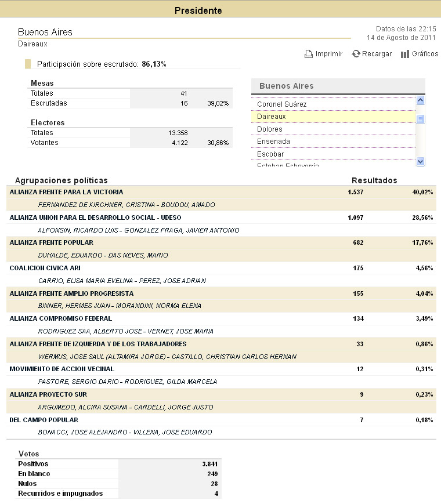Select Coronel Suárez in the district list
The width and height of the screenshot is (441, 504).
click(333, 104)
